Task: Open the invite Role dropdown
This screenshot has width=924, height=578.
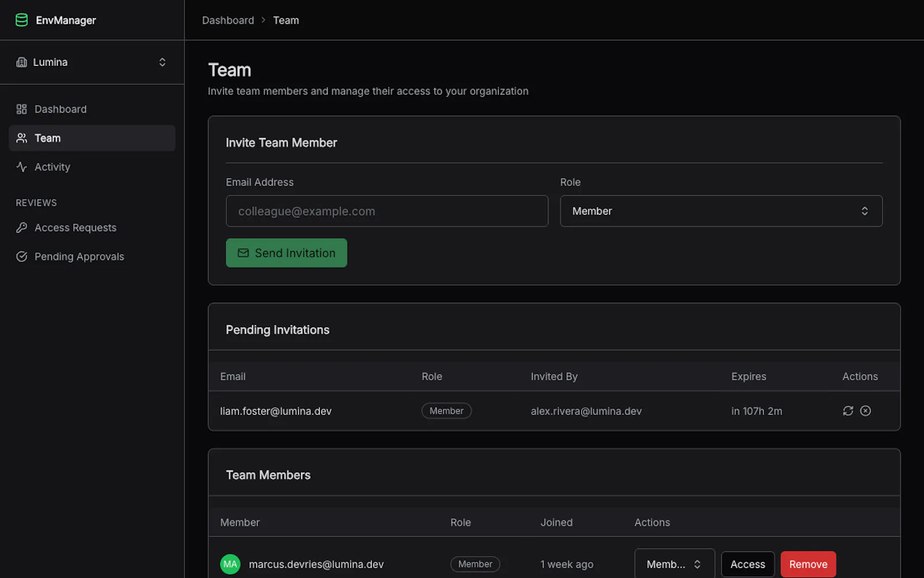Action: click(721, 211)
